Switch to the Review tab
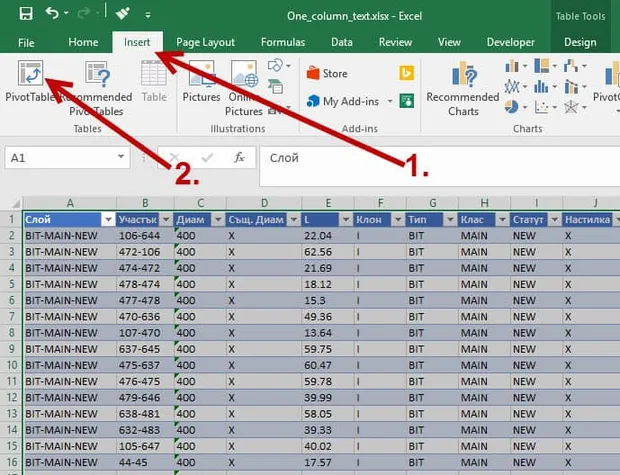 (395, 42)
